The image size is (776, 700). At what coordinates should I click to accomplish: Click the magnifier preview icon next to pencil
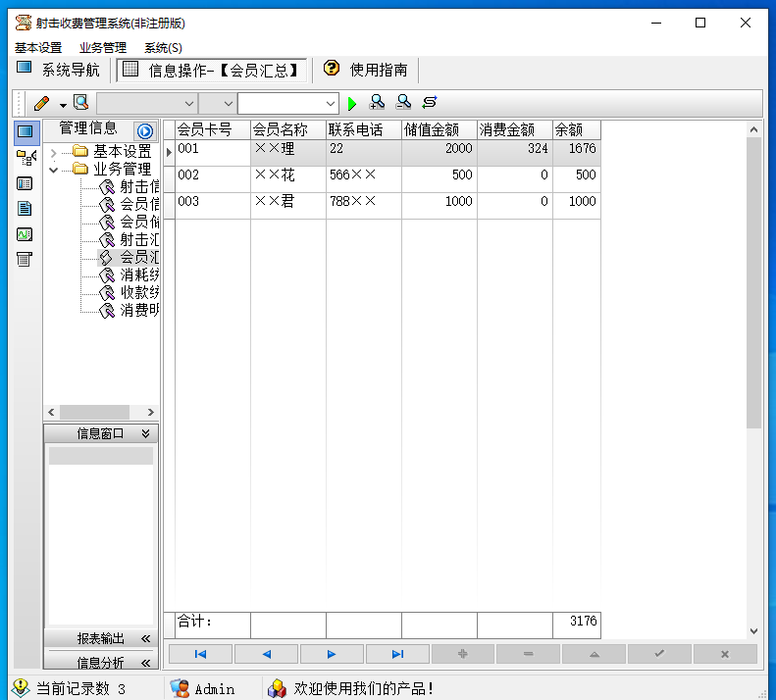pyautogui.click(x=80, y=103)
